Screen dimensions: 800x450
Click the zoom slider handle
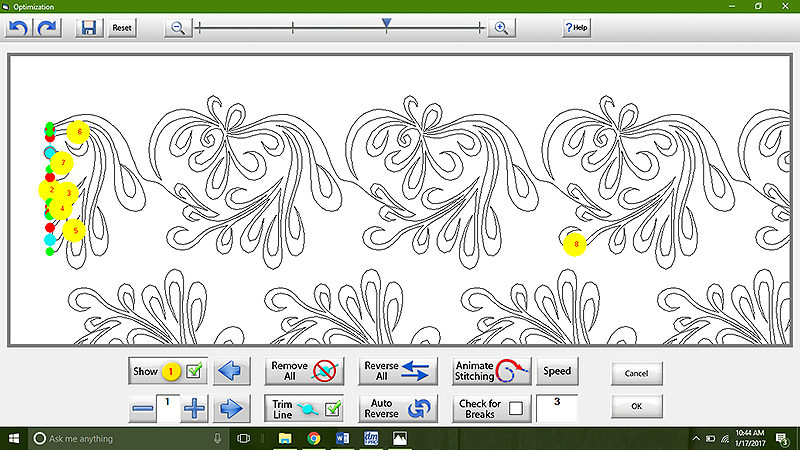pyautogui.click(x=387, y=23)
